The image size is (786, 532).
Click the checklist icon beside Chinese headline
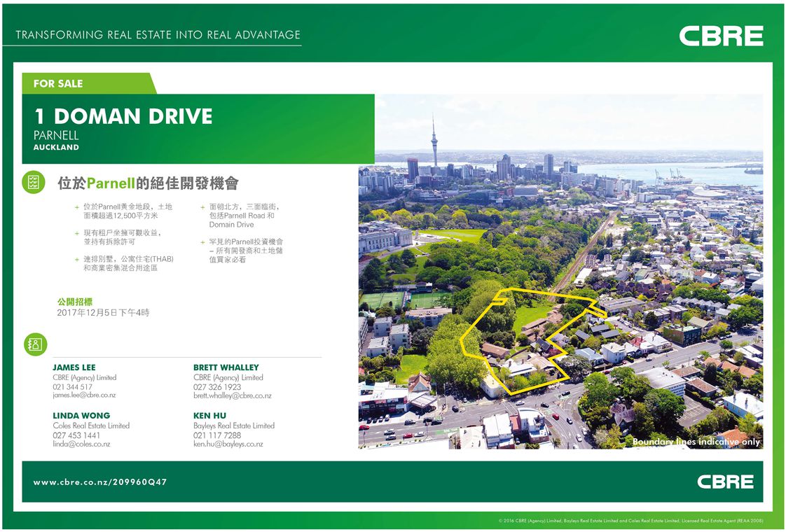(x=34, y=182)
